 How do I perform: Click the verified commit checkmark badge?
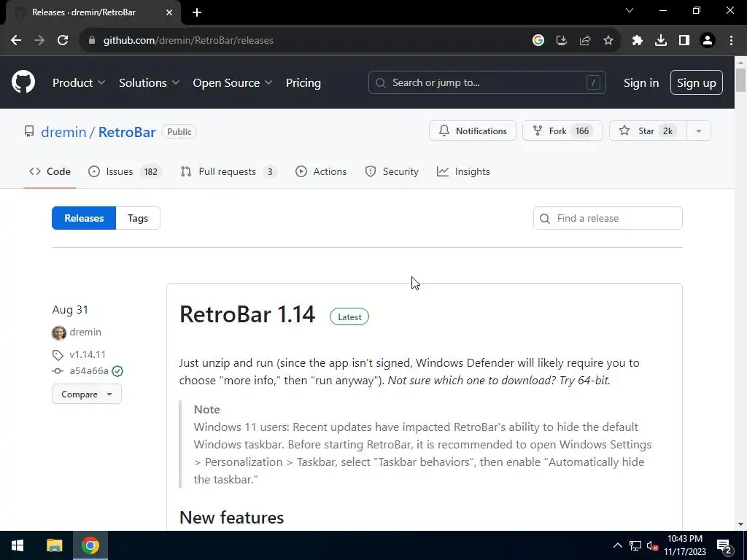pos(117,371)
